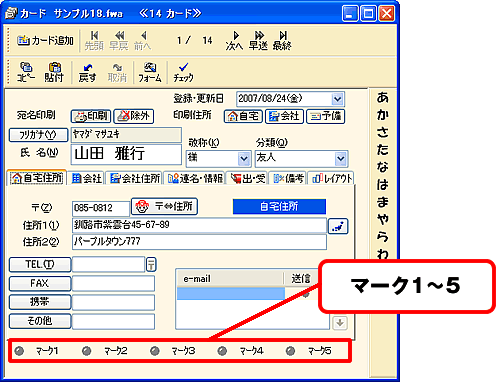Open the 登録・更新日 date dropdown
The height and width of the screenshot is (382, 500).
coord(337,99)
